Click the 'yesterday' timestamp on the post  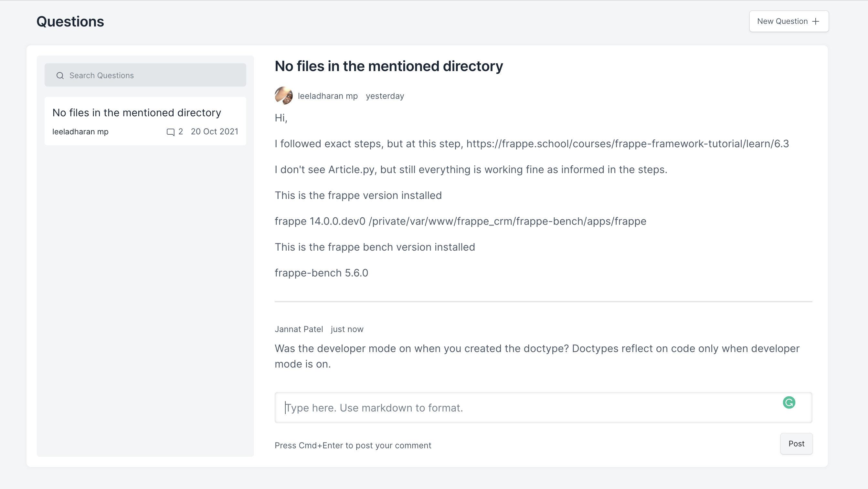click(x=385, y=96)
